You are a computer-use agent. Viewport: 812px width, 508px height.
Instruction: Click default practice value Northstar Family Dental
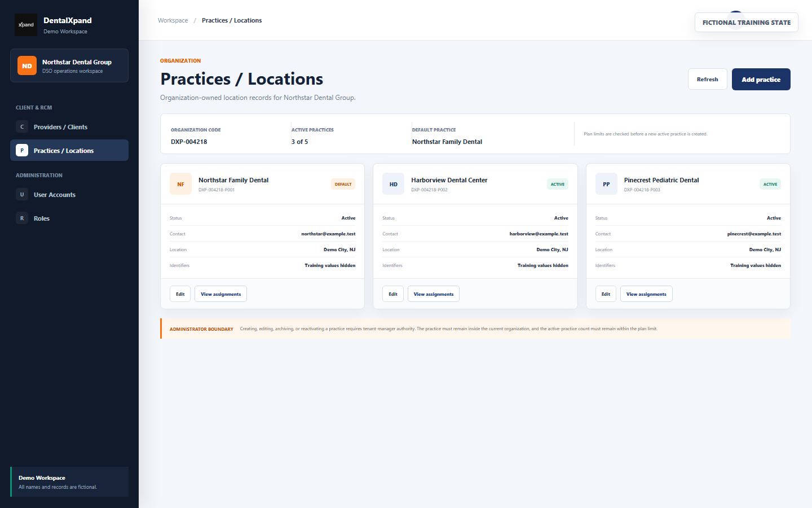pos(447,142)
